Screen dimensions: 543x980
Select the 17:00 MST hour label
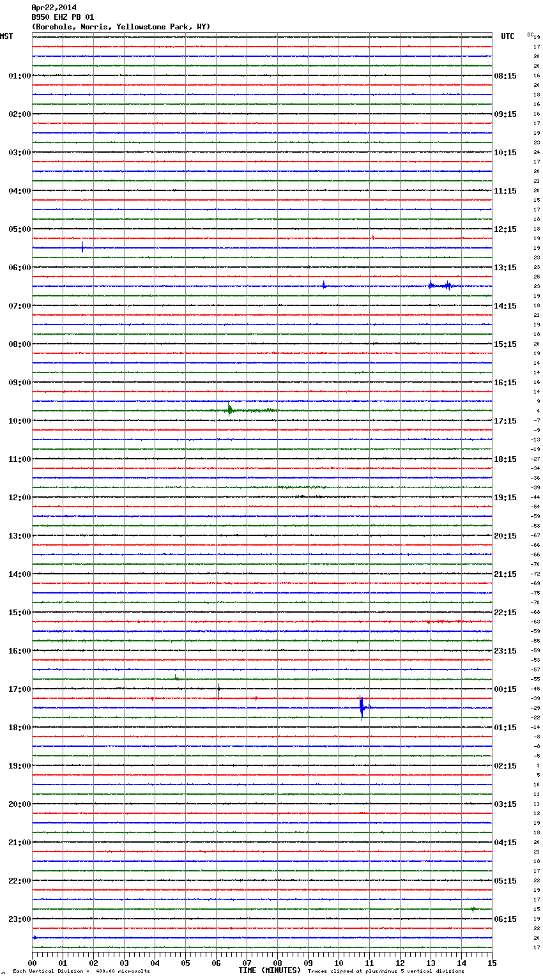[20, 689]
